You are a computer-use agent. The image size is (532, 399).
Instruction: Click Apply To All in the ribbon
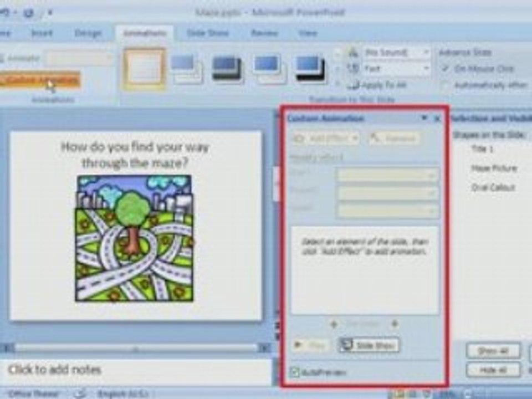(377, 85)
